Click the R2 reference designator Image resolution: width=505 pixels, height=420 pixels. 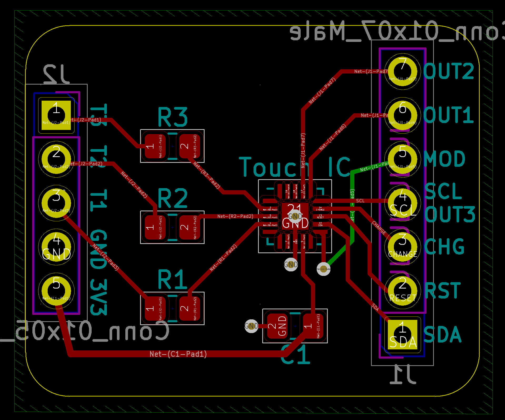[x=172, y=198]
